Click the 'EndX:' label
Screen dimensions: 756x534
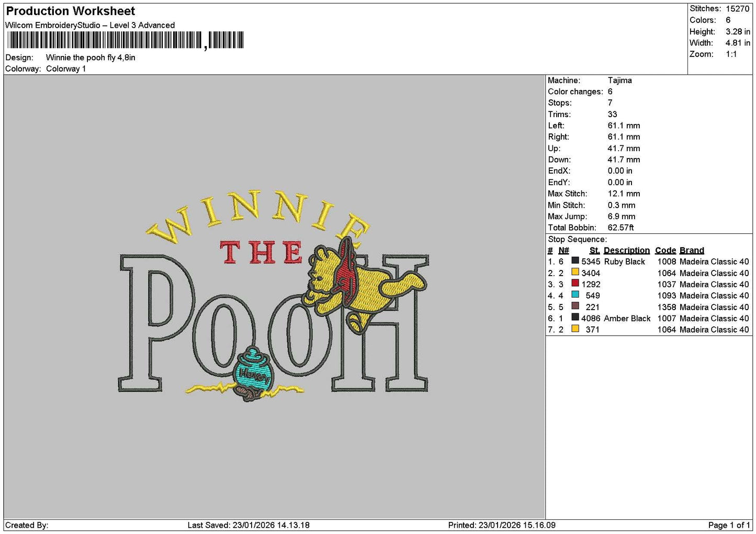[x=559, y=171]
